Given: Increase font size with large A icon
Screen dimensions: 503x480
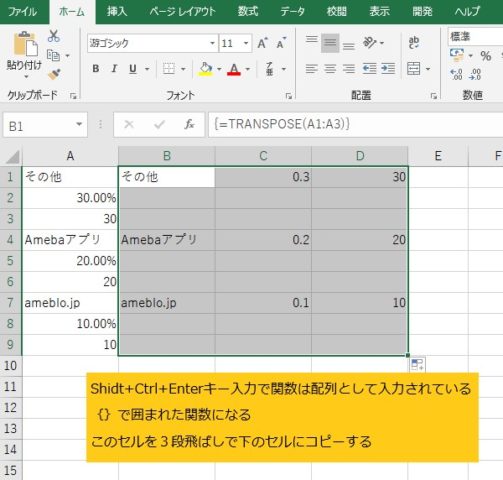Looking at the screenshot, I should coord(262,43).
